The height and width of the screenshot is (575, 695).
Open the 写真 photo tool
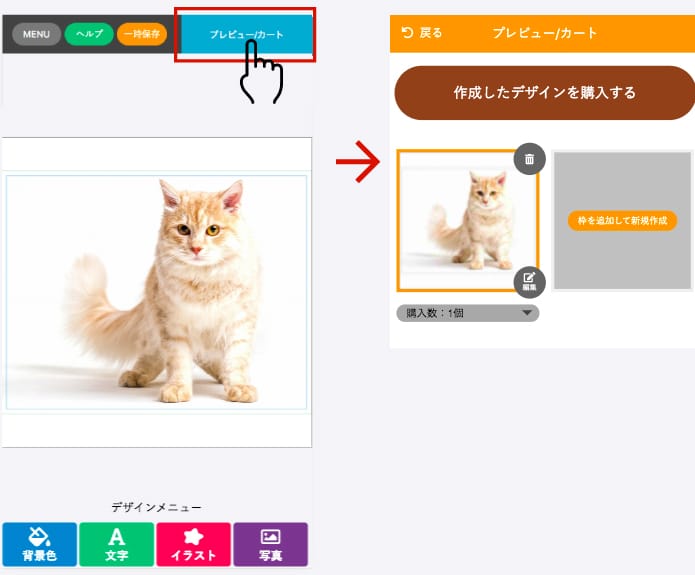(x=271, y=544)
